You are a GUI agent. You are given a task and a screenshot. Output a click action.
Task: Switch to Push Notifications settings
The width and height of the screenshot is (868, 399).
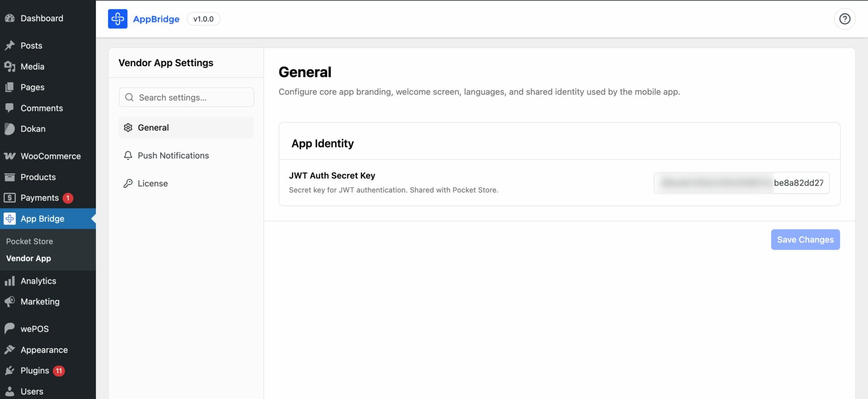coord(186,156)
